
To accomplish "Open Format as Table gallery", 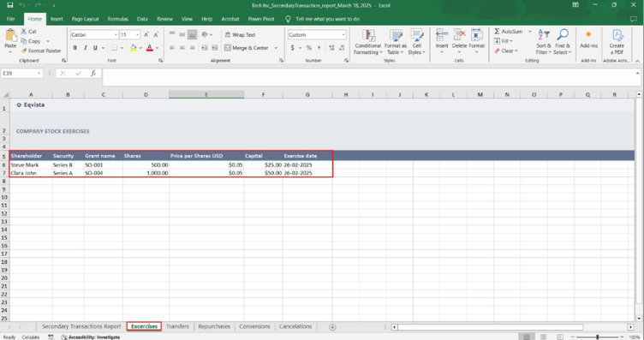I will pyautogui.click(x=396, y=42).
